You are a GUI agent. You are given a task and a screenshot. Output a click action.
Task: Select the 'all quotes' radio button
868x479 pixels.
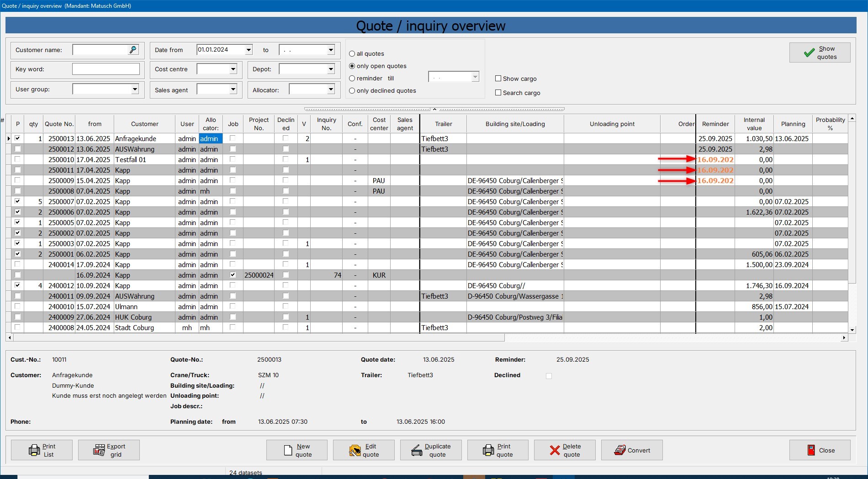tap(352, 54)
